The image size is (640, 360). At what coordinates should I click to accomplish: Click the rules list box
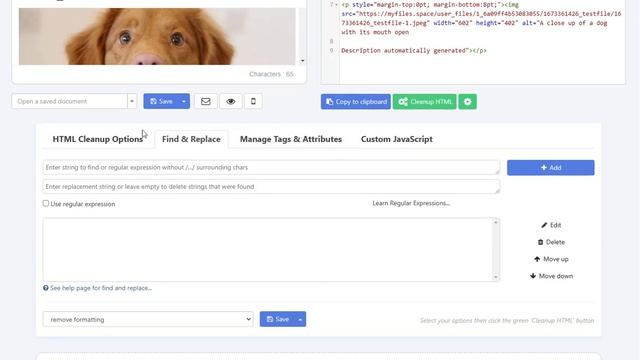(x=271, y=249)
